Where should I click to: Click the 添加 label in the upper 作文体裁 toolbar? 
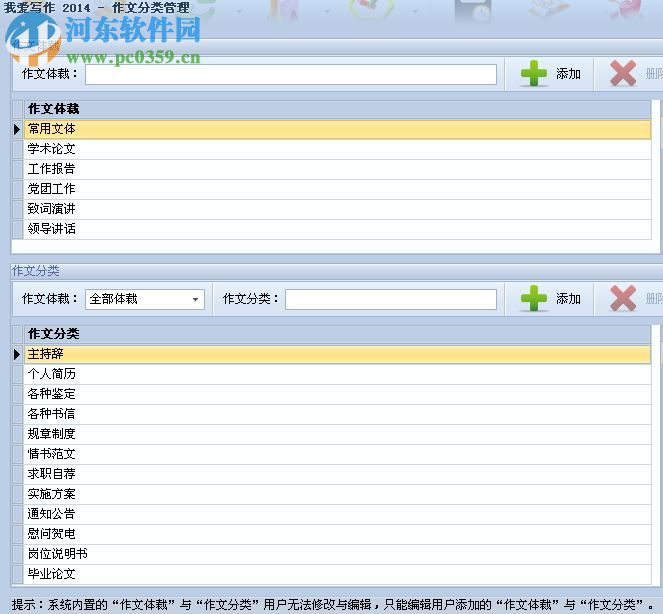[568, 74]
